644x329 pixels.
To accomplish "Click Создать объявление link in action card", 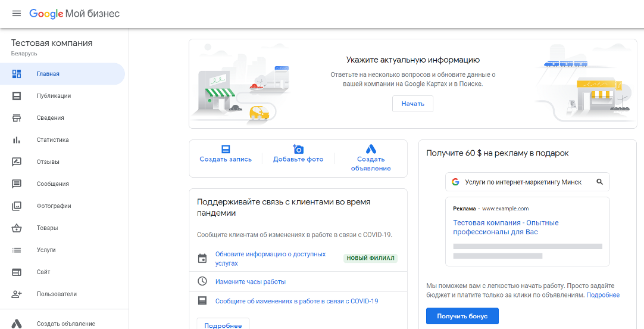I will [371, 164].
